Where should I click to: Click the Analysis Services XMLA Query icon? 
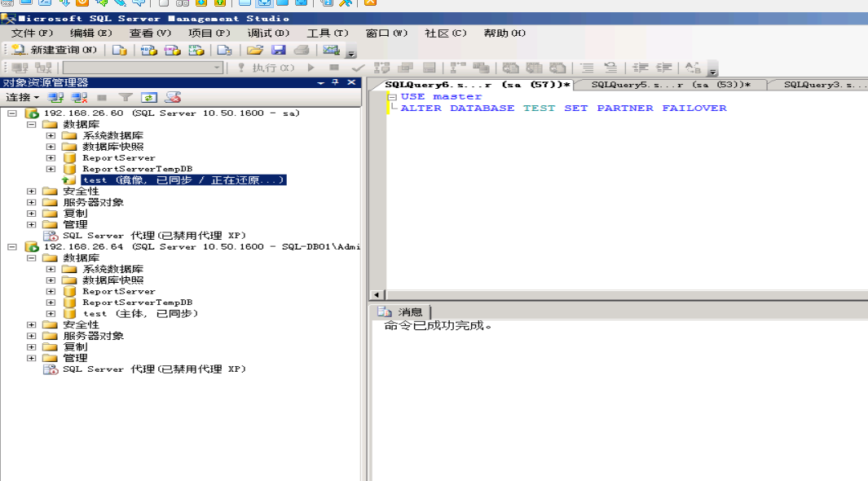tap(196, 50)
